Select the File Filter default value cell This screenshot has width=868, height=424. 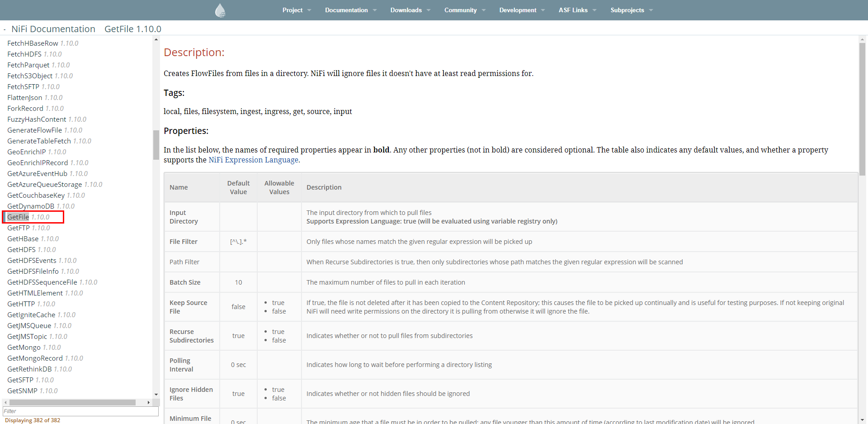238,242
